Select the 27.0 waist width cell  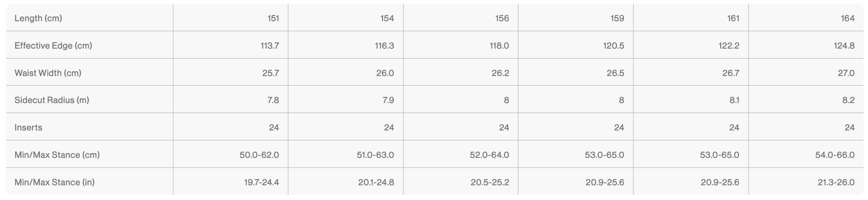[846, 73]
